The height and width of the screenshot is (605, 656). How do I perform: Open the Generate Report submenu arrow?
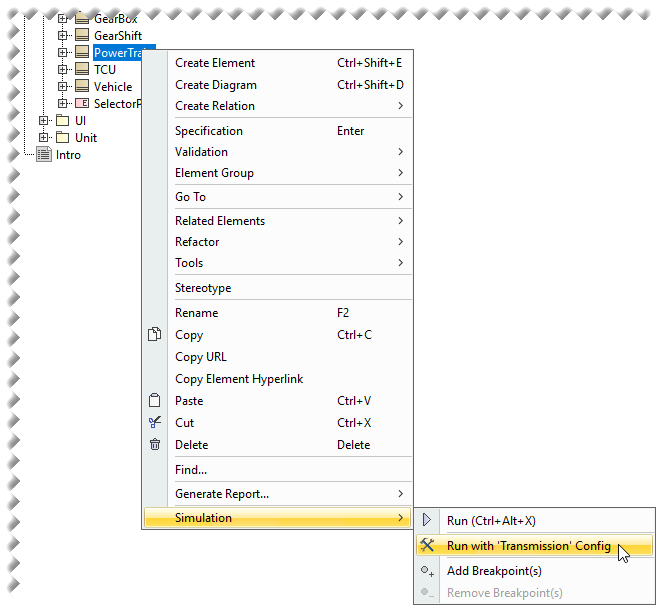click(x=400, y=493)
